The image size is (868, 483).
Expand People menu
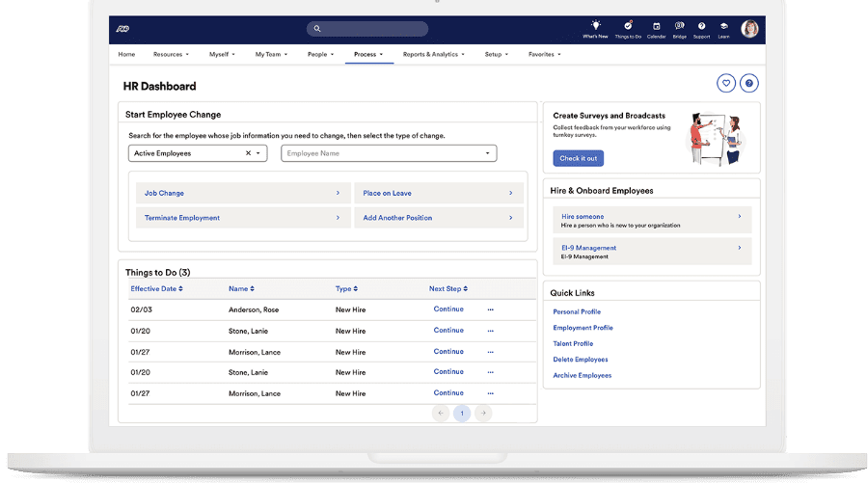coord(320,54)
